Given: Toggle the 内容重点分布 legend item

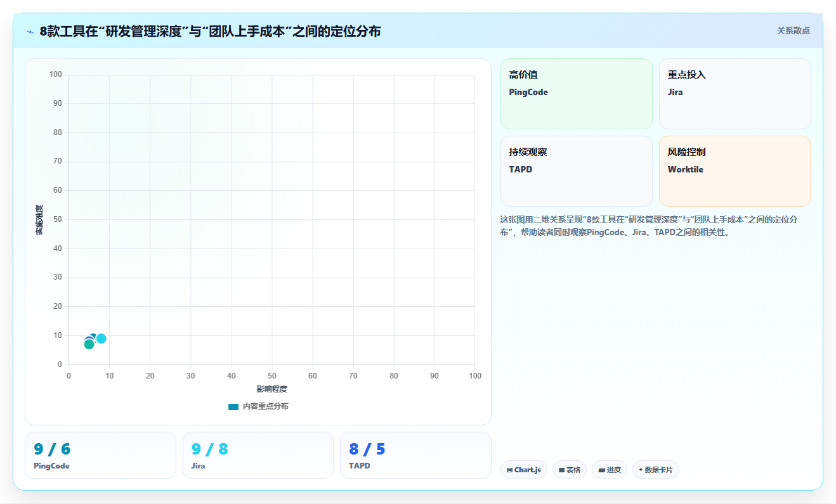Looking at the screenshot, I should (258, 406).
